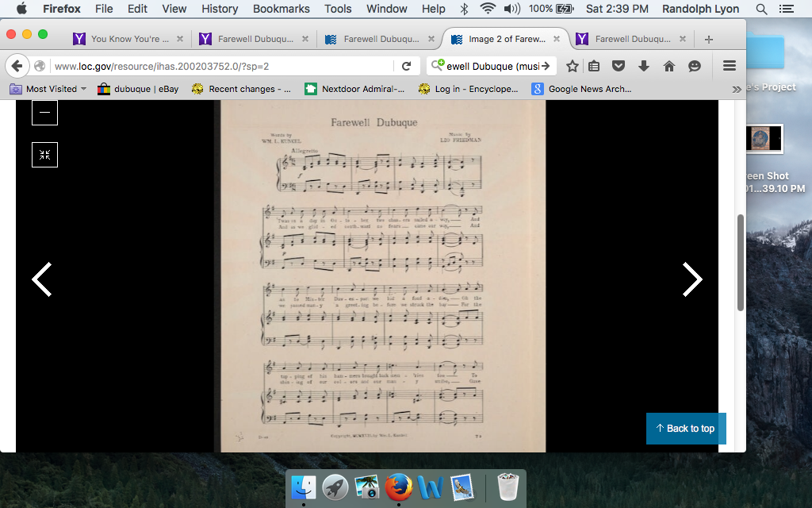812x508 pixels.
Task: Switch to the 'Image 2 of Farew...' tab
Action: (506, 39)
